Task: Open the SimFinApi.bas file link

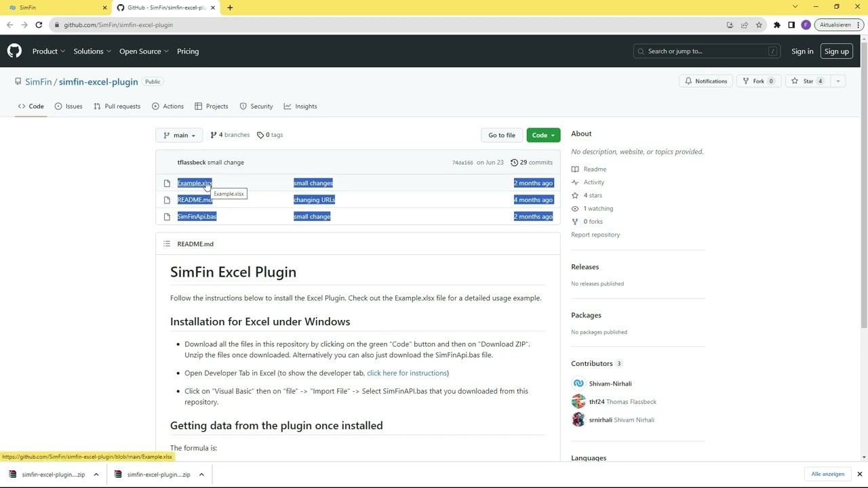Action: pyautogui.click(x=197, y=217)
